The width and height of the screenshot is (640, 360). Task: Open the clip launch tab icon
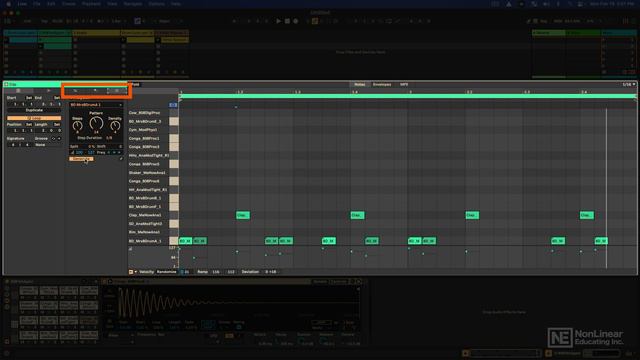(48, 91)
